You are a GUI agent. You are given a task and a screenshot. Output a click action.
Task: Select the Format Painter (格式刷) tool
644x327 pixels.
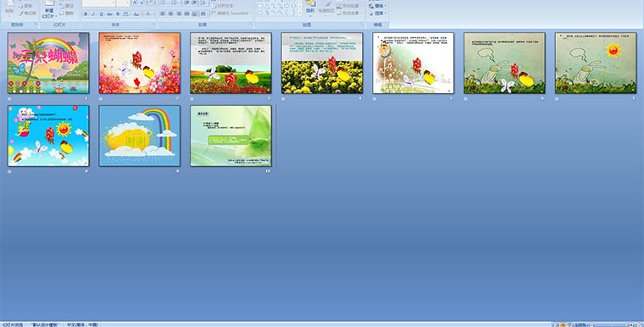pyautogui.click(x=27, y=14)
